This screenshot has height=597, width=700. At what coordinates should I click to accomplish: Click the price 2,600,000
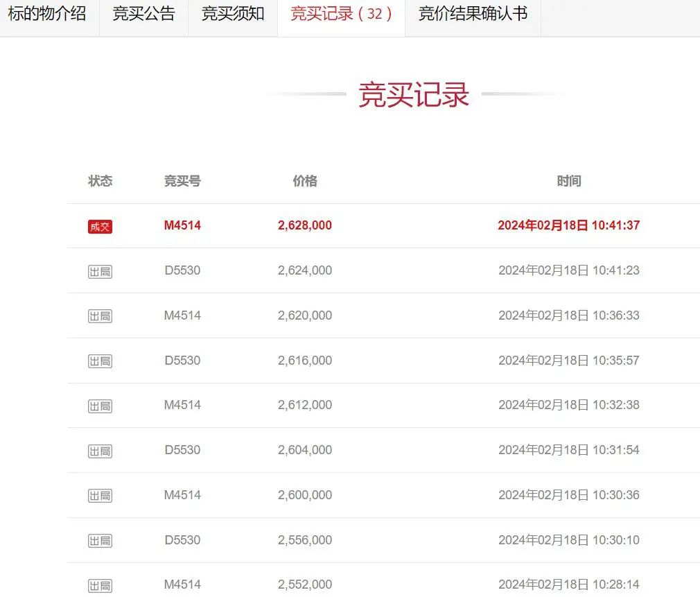[x=305, y=495]
